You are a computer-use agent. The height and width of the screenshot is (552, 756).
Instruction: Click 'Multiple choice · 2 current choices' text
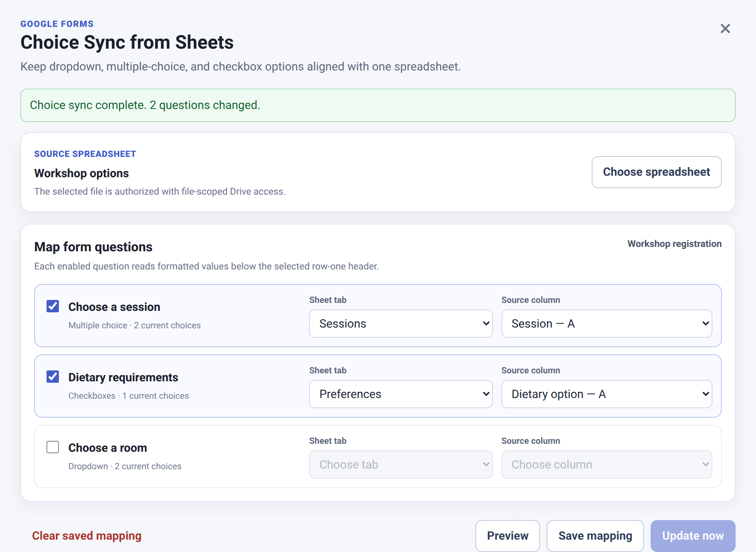pyautogui.click(x=134, y=325)
